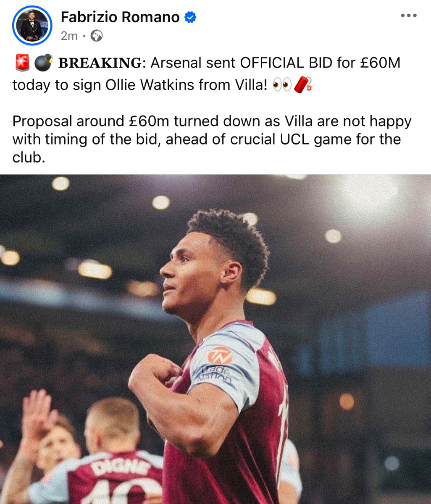Click the bomb emoji before BREAKING
Image resolution: width=431 pixels, height=504 pixels.
tap(43, 63)
